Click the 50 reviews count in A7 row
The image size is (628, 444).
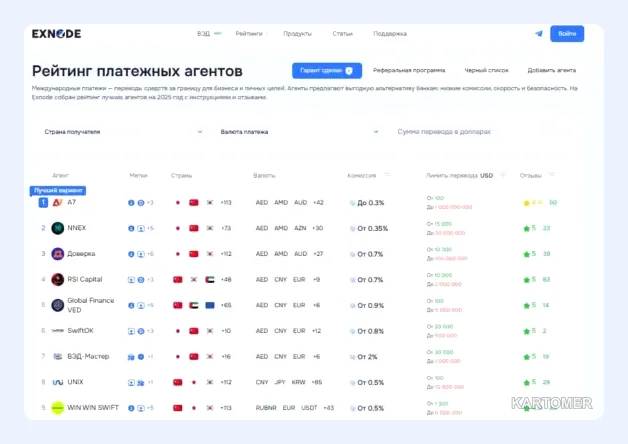553,203
